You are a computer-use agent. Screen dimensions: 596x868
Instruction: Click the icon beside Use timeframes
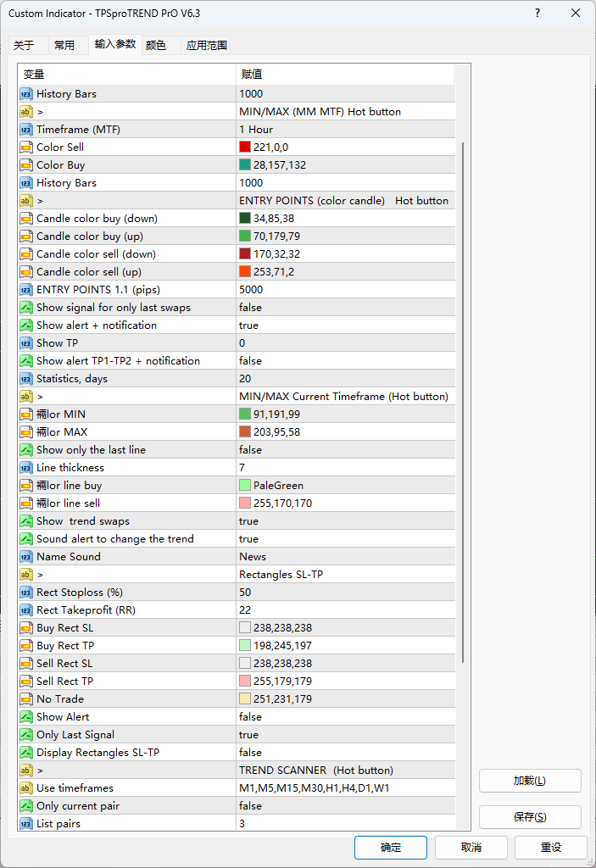click(x=26, y=788)
